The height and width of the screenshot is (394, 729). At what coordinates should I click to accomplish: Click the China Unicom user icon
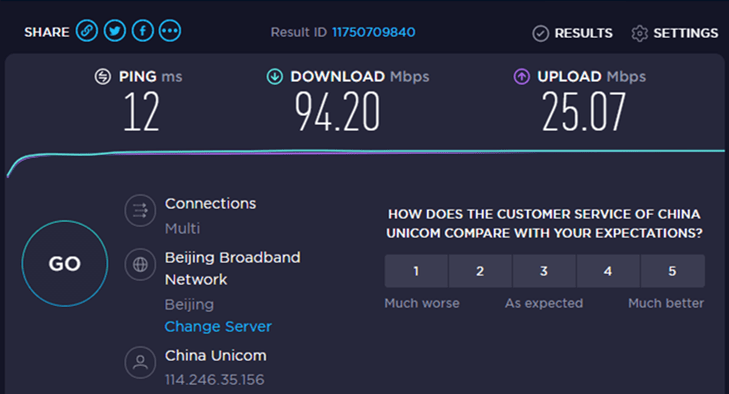tap(140, 362)
